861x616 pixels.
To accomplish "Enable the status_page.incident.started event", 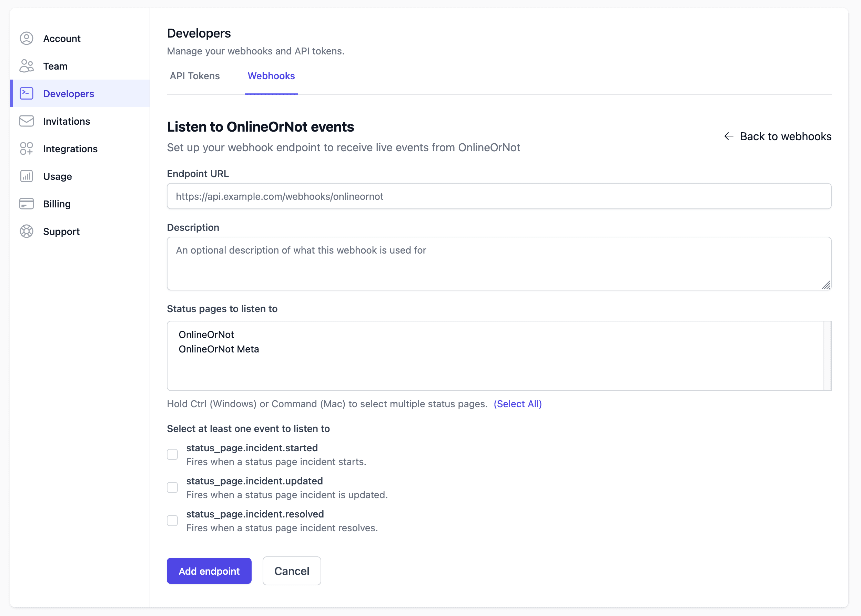I will (x=172, y=454).
